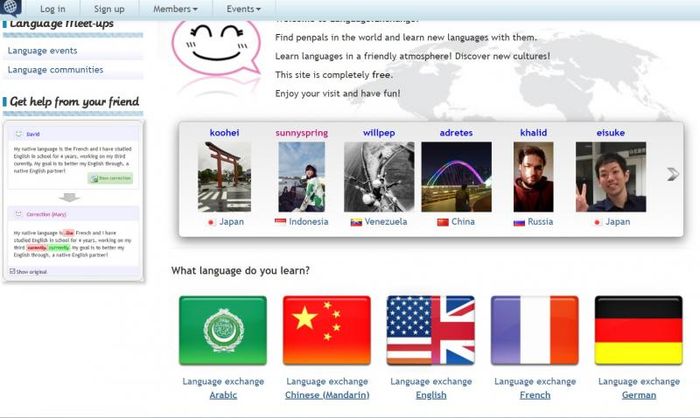Open the Log in page

(53, 9)
